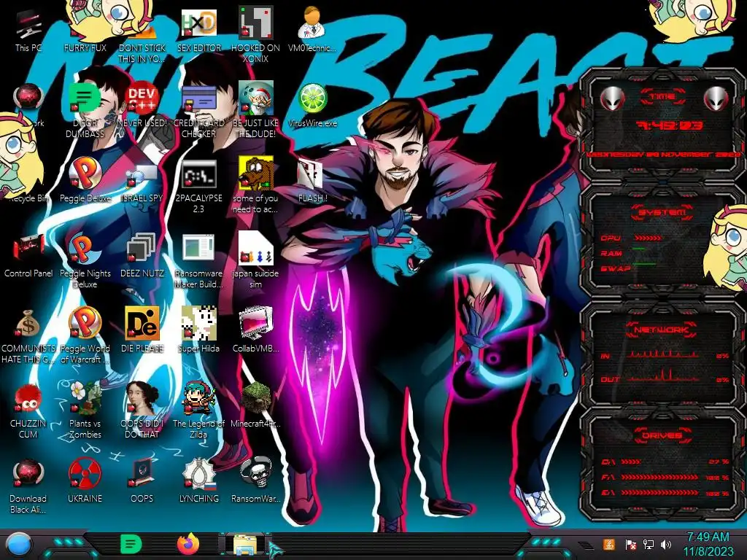
Task: Click the volume speaker tray icon
Action: coord(665,544)
